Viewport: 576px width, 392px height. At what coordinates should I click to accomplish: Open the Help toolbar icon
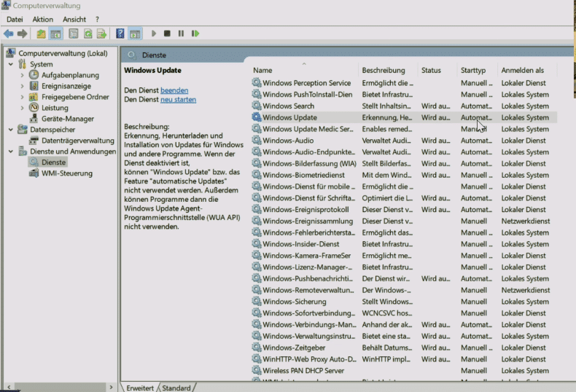tap(120, 34)
